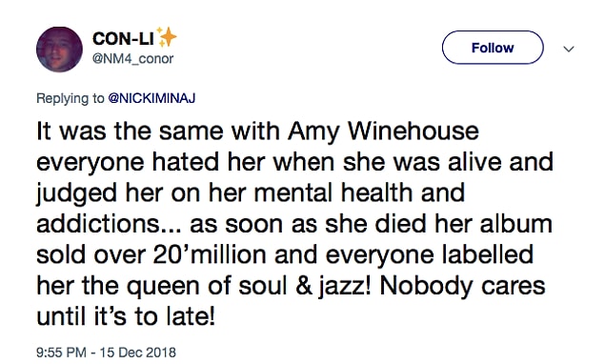Open the CON-LI profile avatar picture
605x364 pixels.
[59, 50]
